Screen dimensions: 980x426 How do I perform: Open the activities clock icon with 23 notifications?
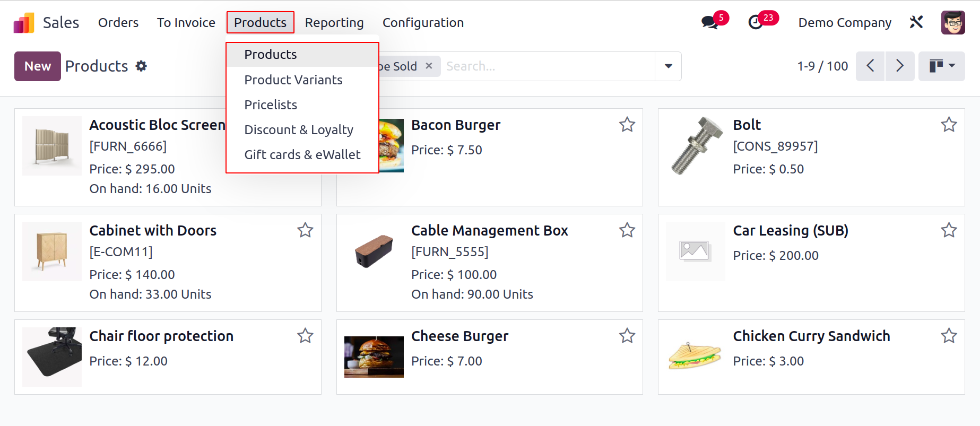[x=756, y=22]
